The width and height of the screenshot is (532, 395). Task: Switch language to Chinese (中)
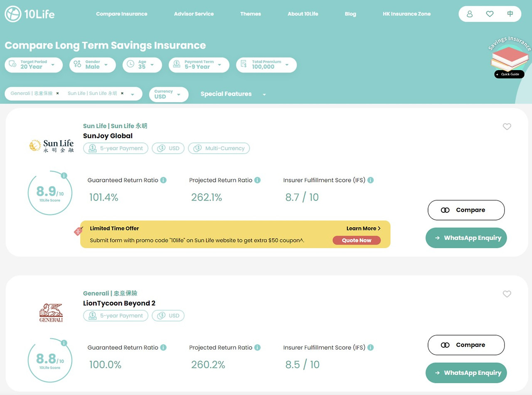coord(510,14)
